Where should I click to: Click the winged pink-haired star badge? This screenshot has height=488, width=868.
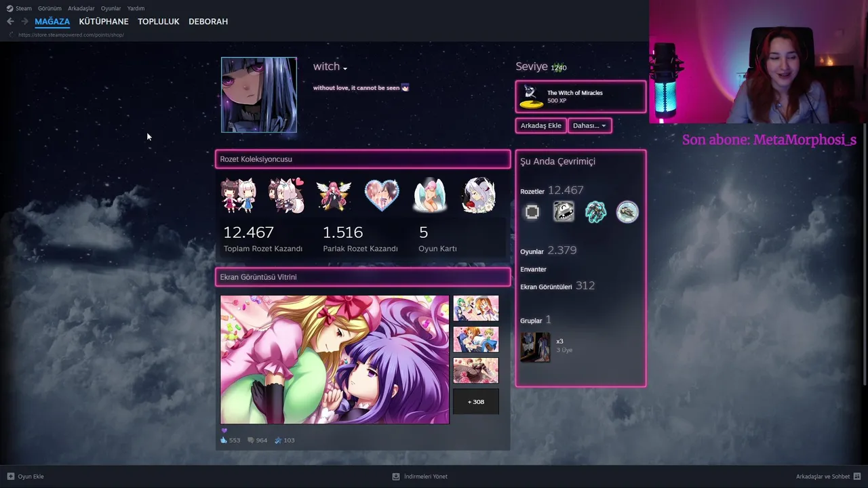tap(334, 196)
